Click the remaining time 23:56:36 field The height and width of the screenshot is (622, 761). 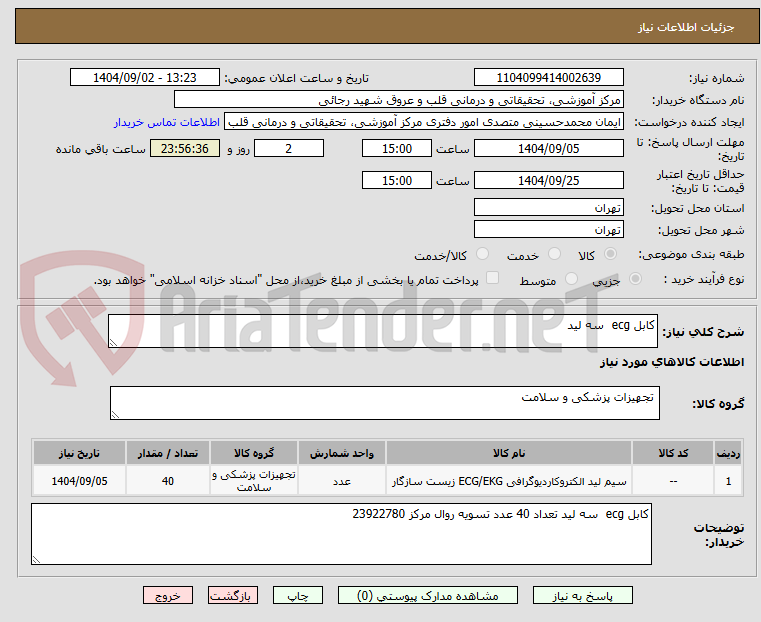(185, 148)
